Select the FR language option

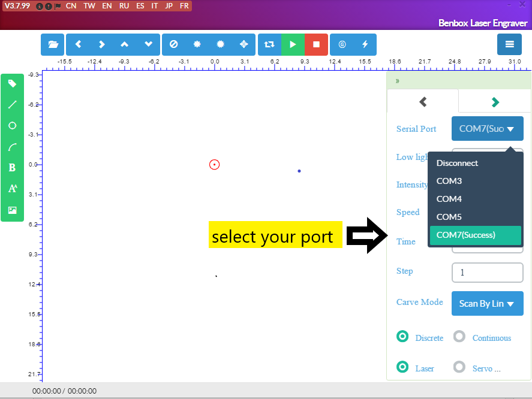point(184,5)
